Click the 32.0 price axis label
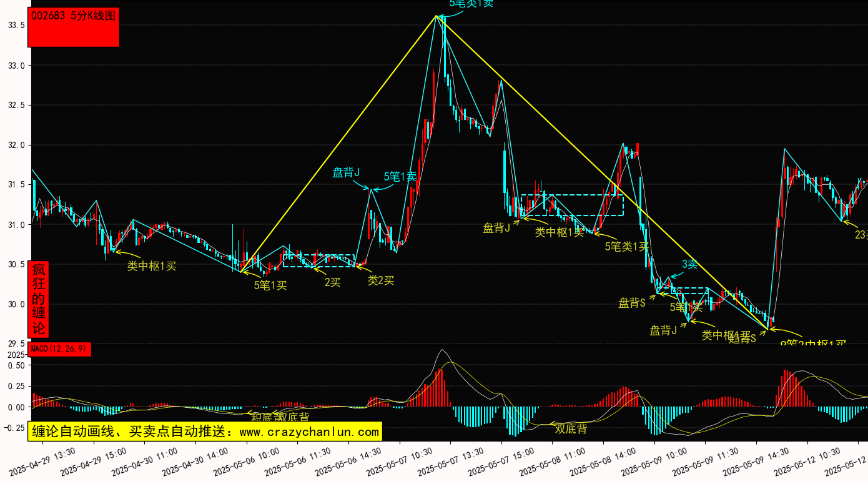The width and height of the screenshot is (868, 484). click(x=16, y=145)
